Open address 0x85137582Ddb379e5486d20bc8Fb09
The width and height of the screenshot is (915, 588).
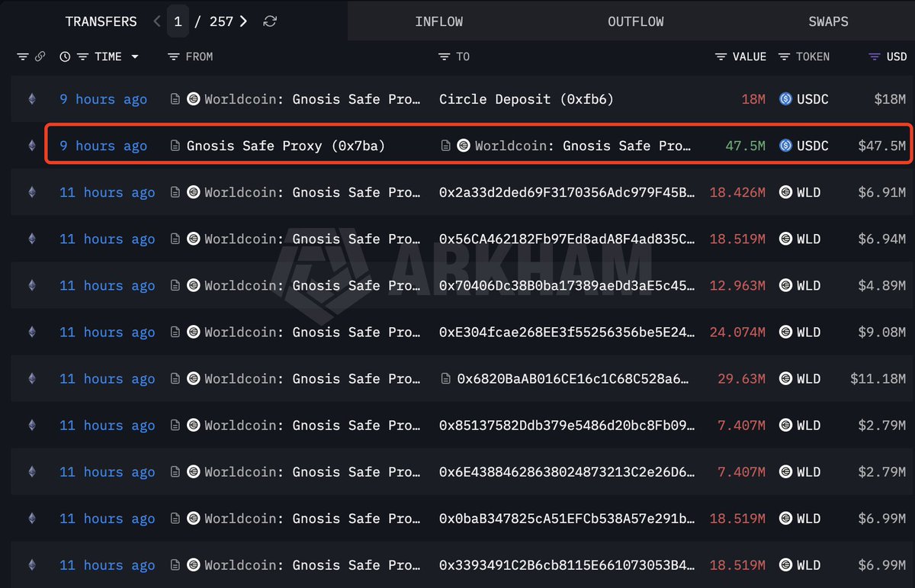click(567, 425)
